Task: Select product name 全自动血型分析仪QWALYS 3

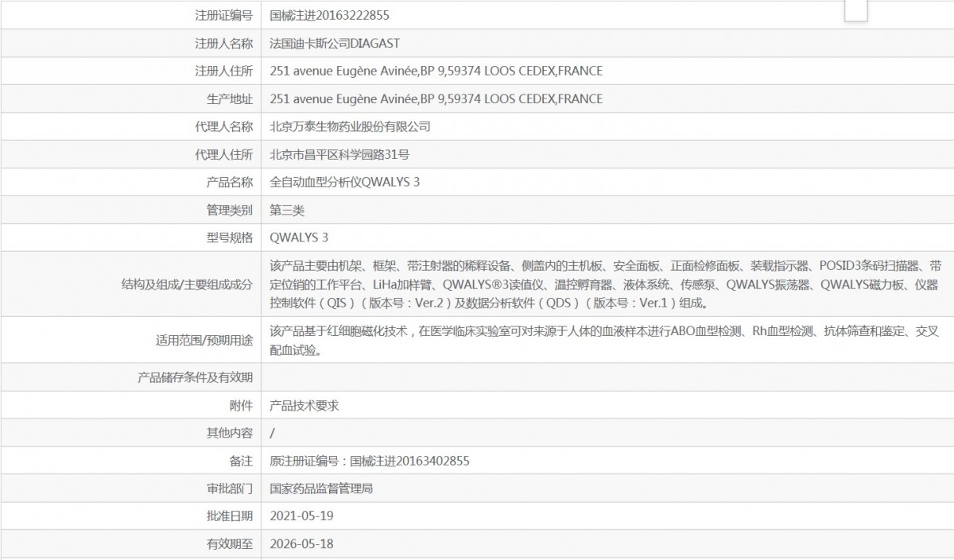Action: (345, 182)
